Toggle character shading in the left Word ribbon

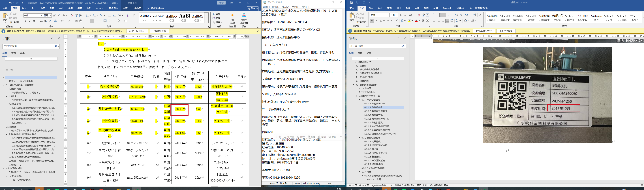click(76, 21)
